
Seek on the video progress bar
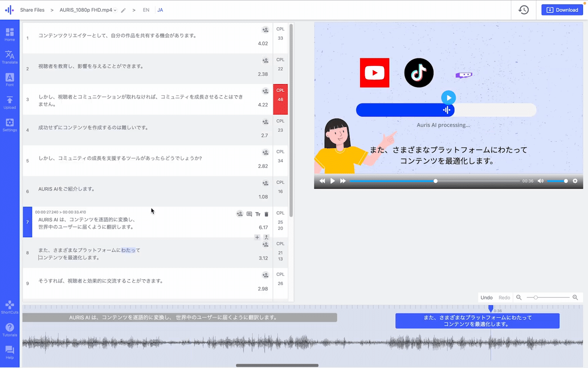point(434,181)
